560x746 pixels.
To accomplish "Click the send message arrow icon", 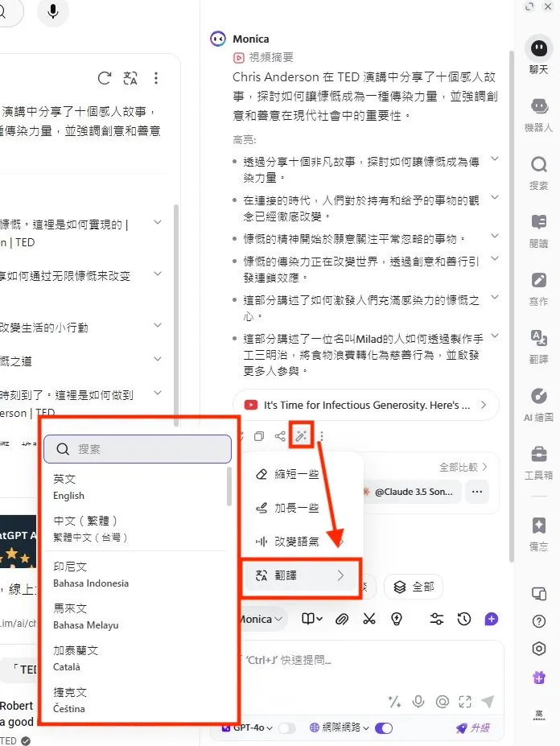I will tap(488, 701).
